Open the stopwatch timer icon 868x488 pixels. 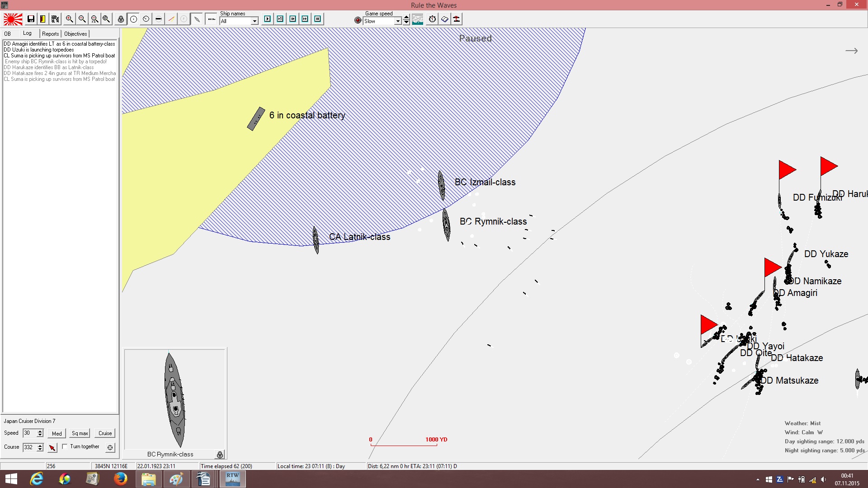pyautogui.click(x=433, y=19)
